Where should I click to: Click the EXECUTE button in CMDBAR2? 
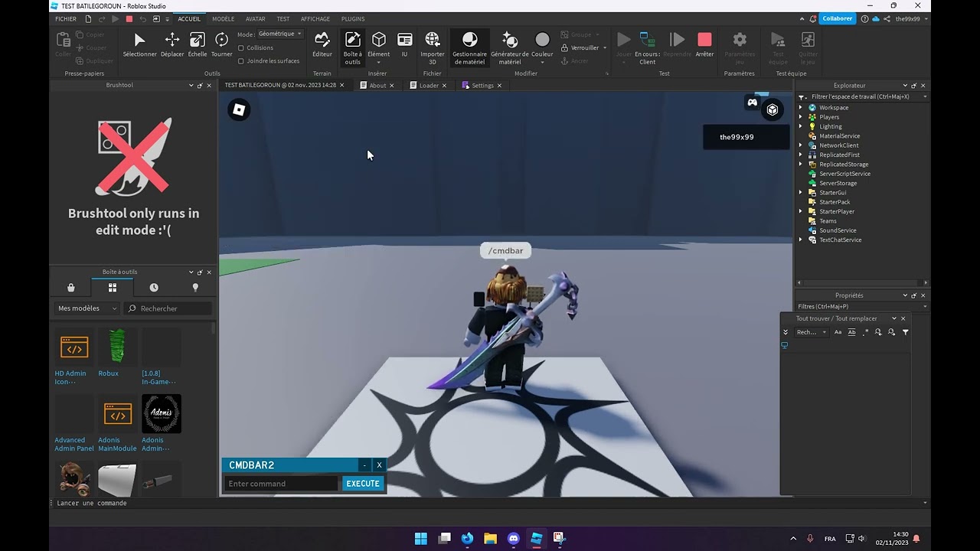tap(363, 484)
